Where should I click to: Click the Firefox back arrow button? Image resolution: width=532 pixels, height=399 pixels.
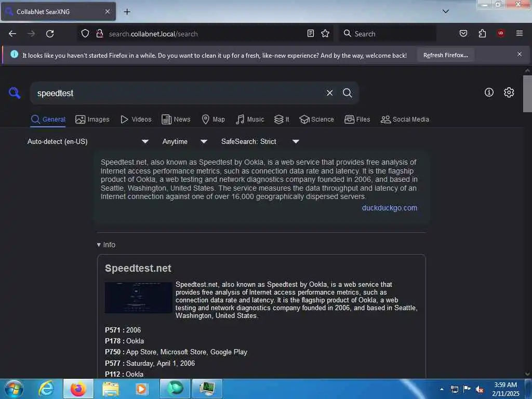pos(12,34)
